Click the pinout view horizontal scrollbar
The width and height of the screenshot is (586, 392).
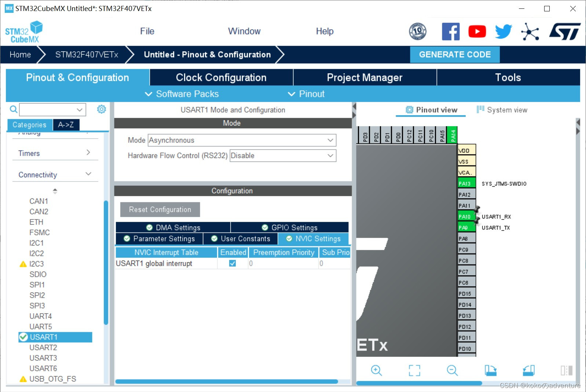pos(419,383)
